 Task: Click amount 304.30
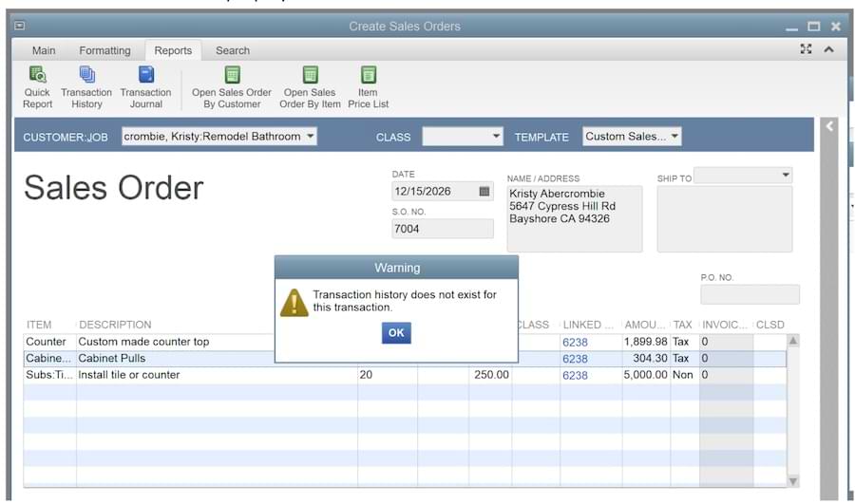[650, 359]
